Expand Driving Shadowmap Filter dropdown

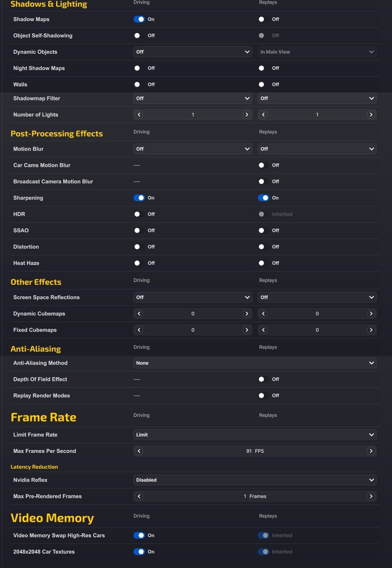point(193,98)
